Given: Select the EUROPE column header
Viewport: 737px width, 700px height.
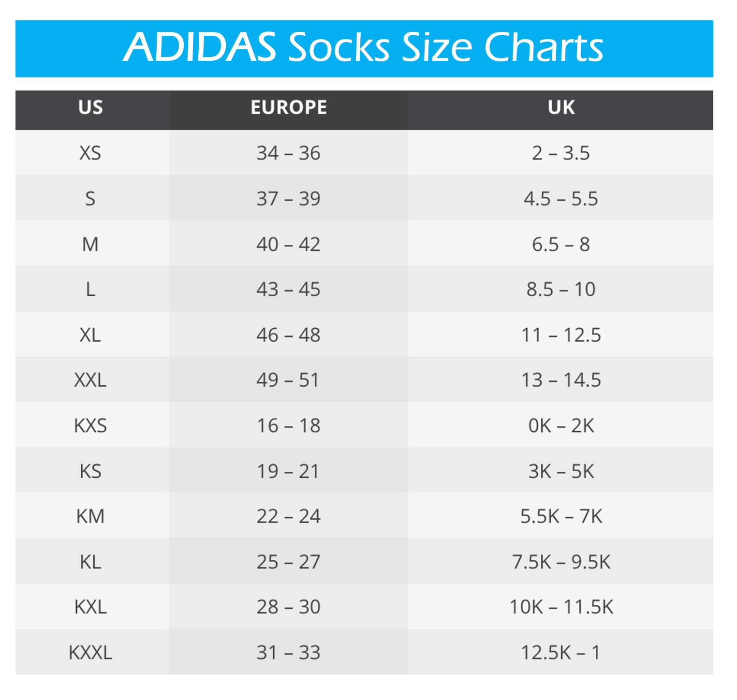Looking at the screenshot, I should tap(289, 107).
